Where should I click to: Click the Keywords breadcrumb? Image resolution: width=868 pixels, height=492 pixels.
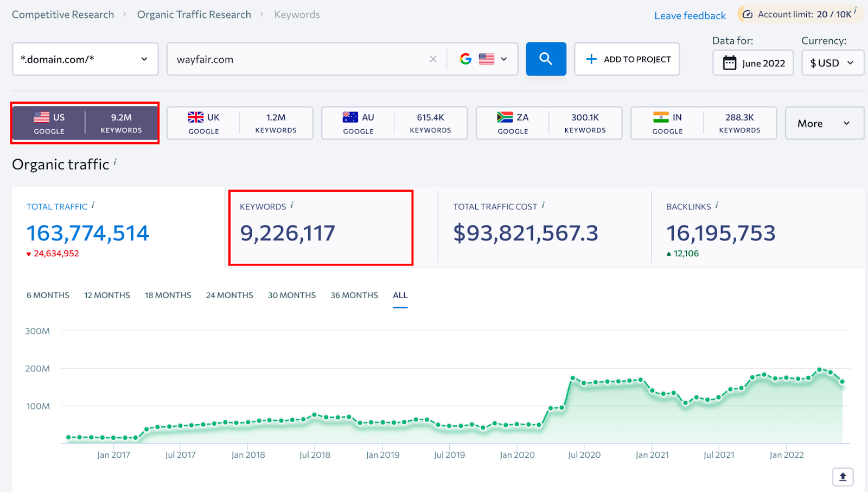tap(297, 15)
